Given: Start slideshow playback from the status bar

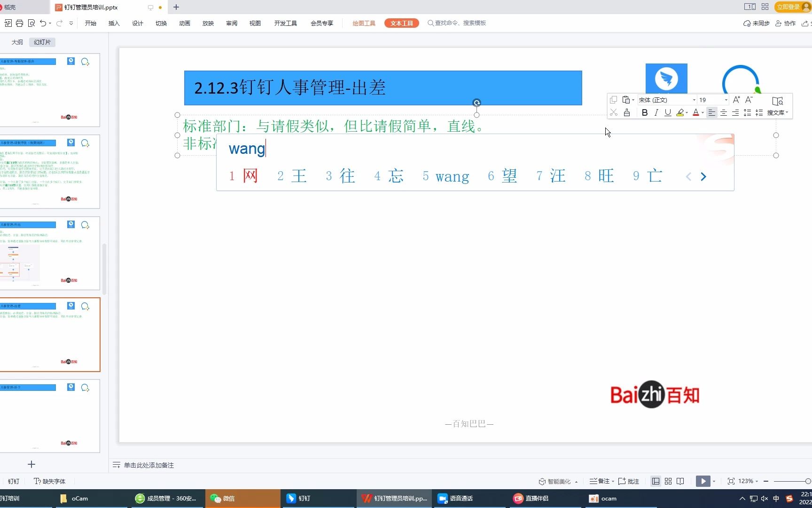Looking at the screenshot, I should 703,481.
